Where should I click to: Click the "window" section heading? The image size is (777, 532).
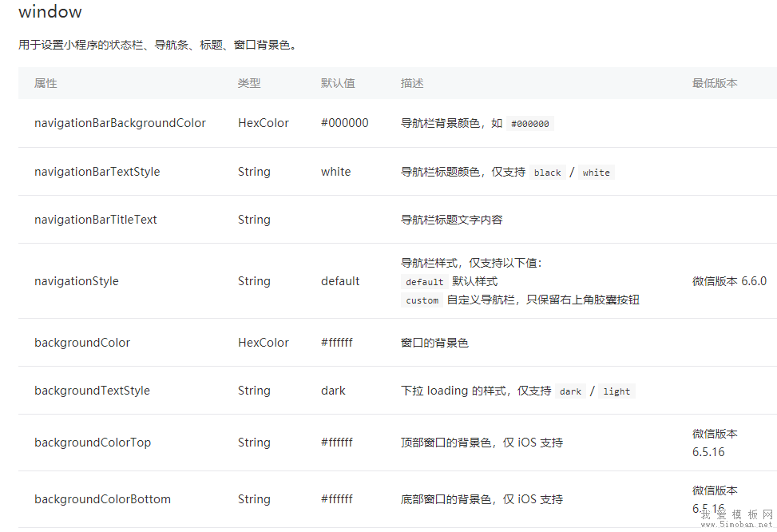coord(50,12)
